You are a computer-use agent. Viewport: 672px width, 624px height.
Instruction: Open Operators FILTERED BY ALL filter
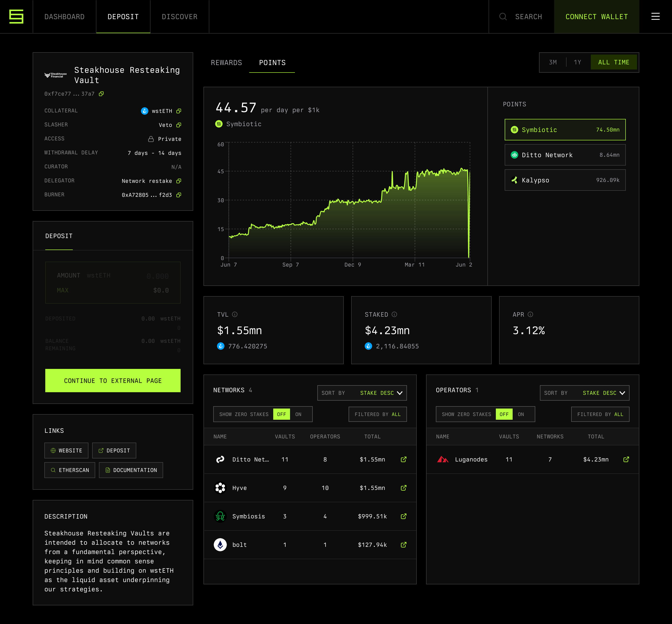pyautogui.click(x=600, y=414)
